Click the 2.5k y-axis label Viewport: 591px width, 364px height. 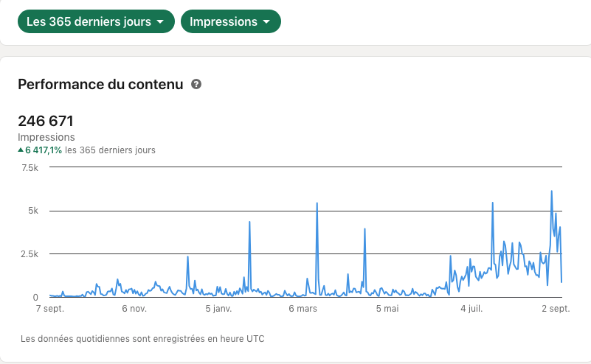click(x=30, y=254)
